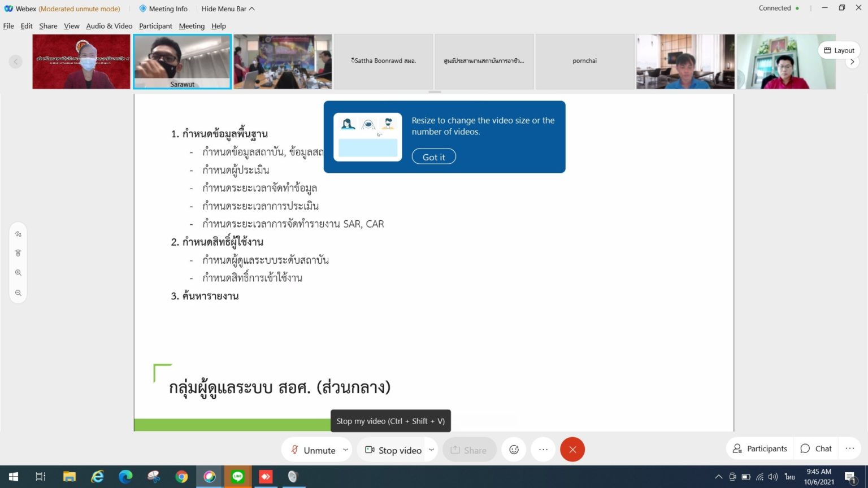Open the Layout options dropdown
The image size is (868, 488).
coord(839,50)
